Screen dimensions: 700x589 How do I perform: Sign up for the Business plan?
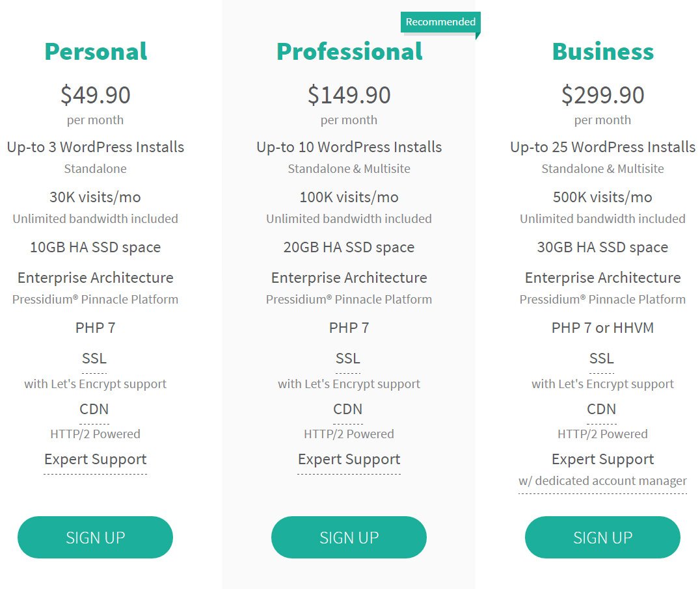602,537
